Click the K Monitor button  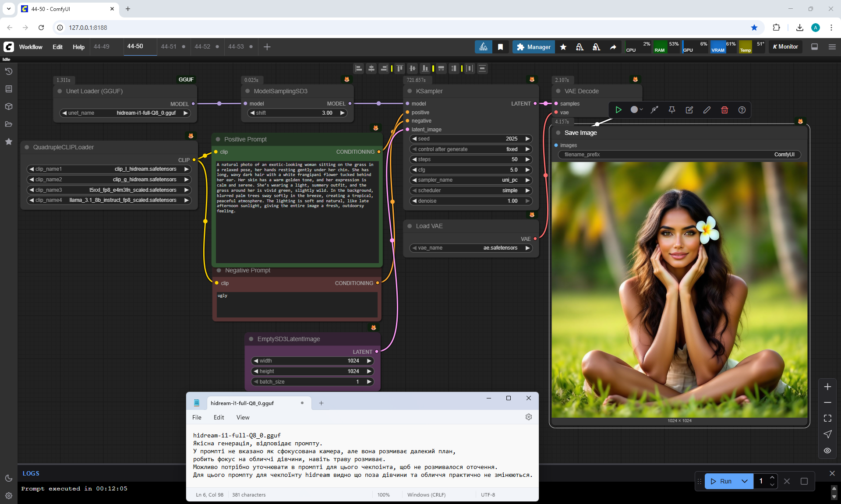pos(785,47)
